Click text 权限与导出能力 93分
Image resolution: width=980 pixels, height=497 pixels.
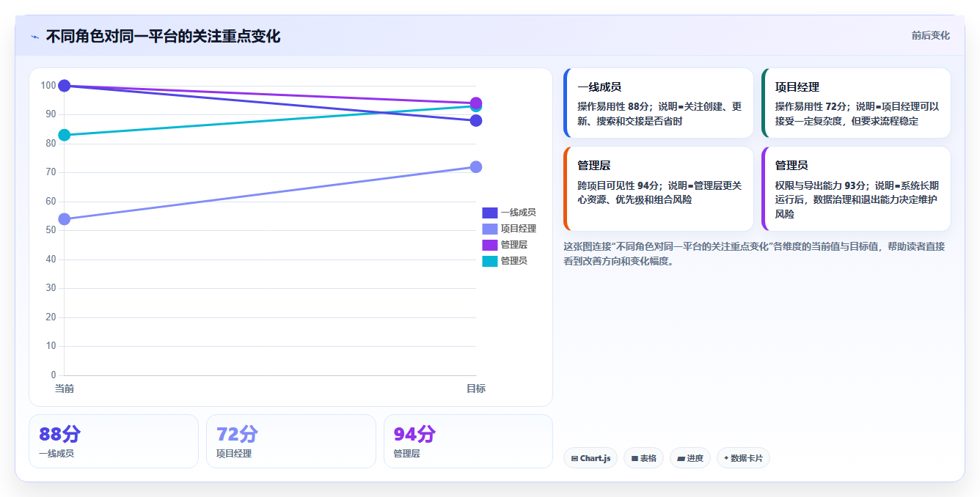point(816,185)
